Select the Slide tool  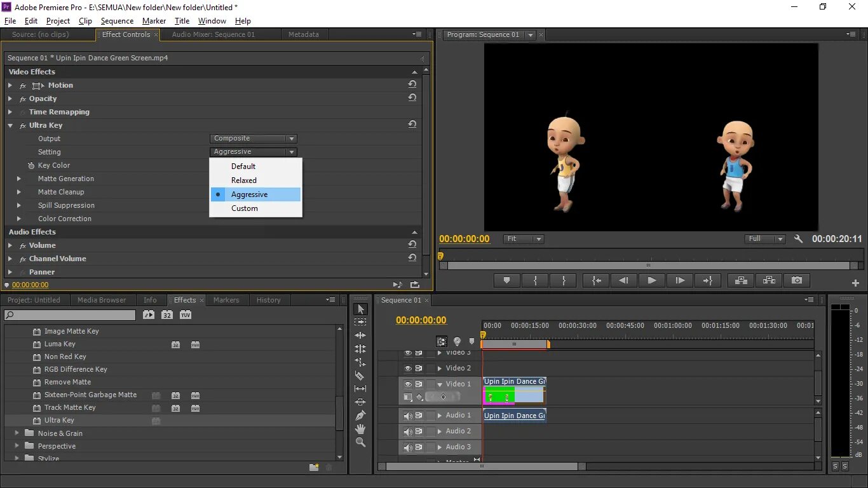360,402
